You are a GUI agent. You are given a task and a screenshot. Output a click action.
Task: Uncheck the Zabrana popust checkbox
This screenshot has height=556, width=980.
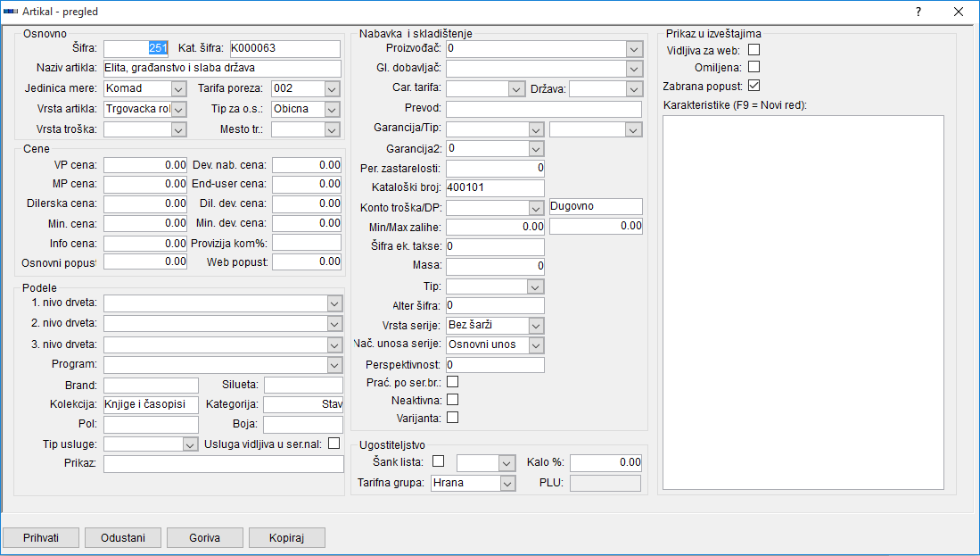click(754, 86)
